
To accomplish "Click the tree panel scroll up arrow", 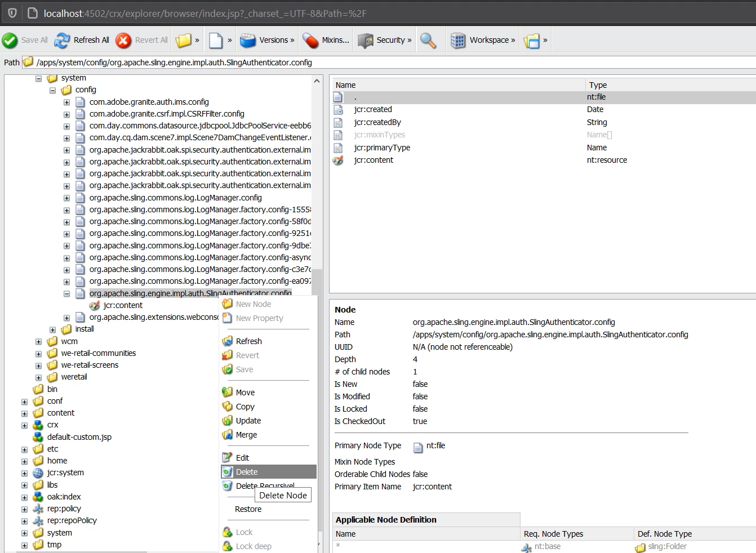I will 317,81.
